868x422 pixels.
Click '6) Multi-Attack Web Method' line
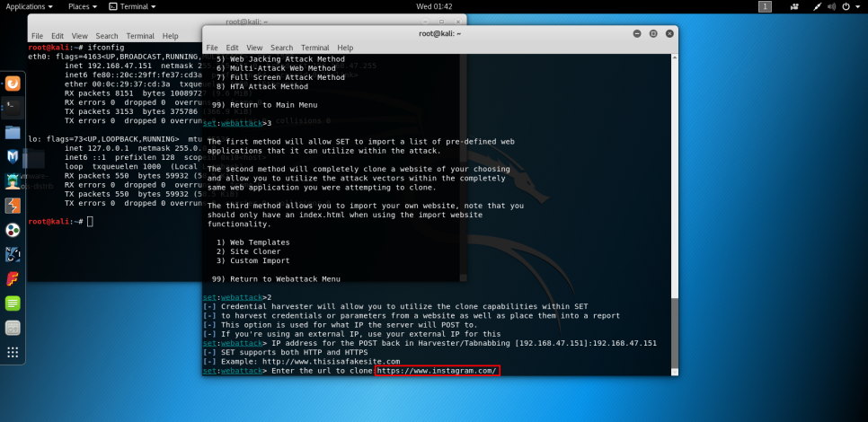tap(276, 68)
